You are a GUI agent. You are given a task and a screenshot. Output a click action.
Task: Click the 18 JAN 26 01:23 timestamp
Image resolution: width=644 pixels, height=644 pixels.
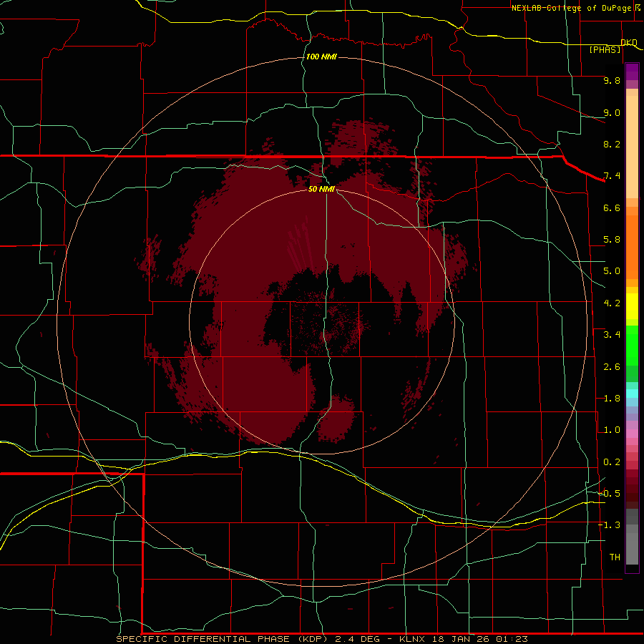point(479,639)
